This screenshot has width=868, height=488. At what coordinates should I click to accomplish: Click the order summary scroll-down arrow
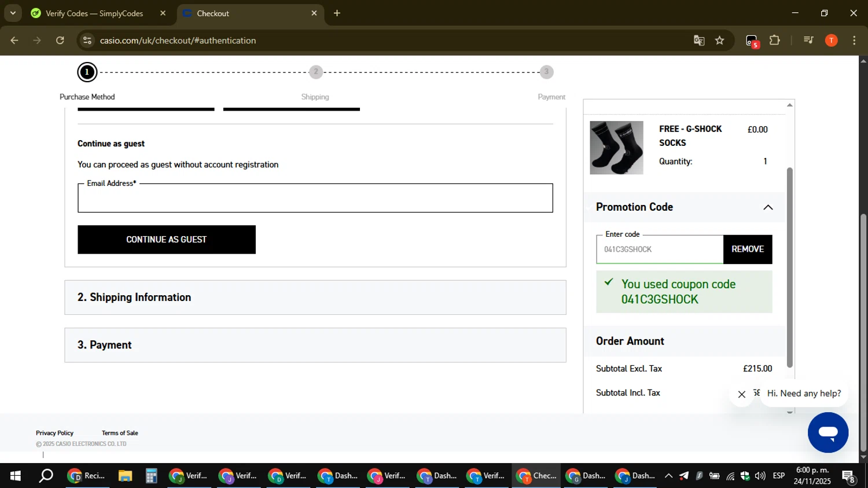(790, 412)
